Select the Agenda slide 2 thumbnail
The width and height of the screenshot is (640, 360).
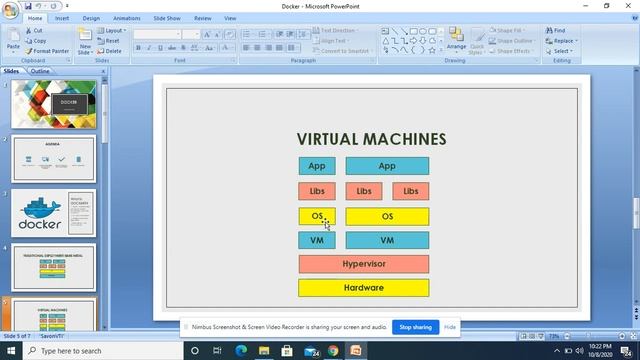tap(53, 159)
